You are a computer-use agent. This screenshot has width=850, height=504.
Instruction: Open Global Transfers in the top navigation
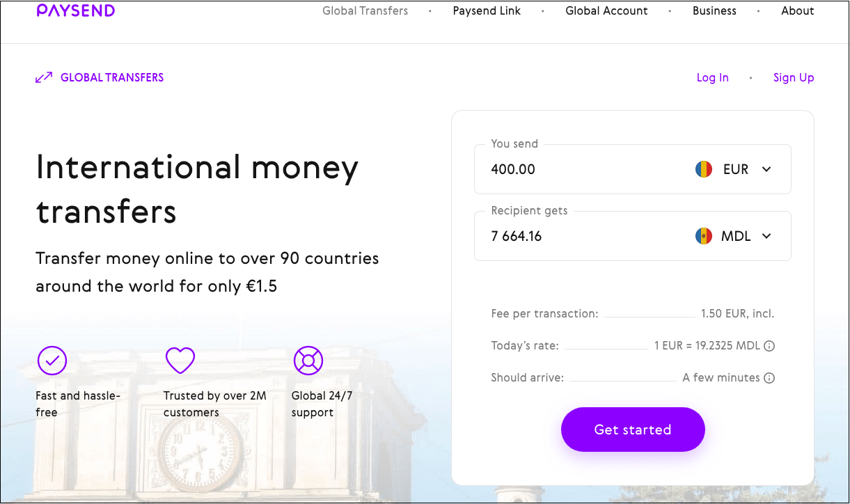click(x=365, y=11)
